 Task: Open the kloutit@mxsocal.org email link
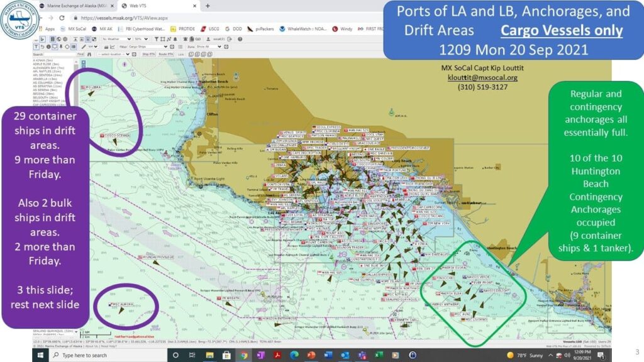[x=482, y=77]
